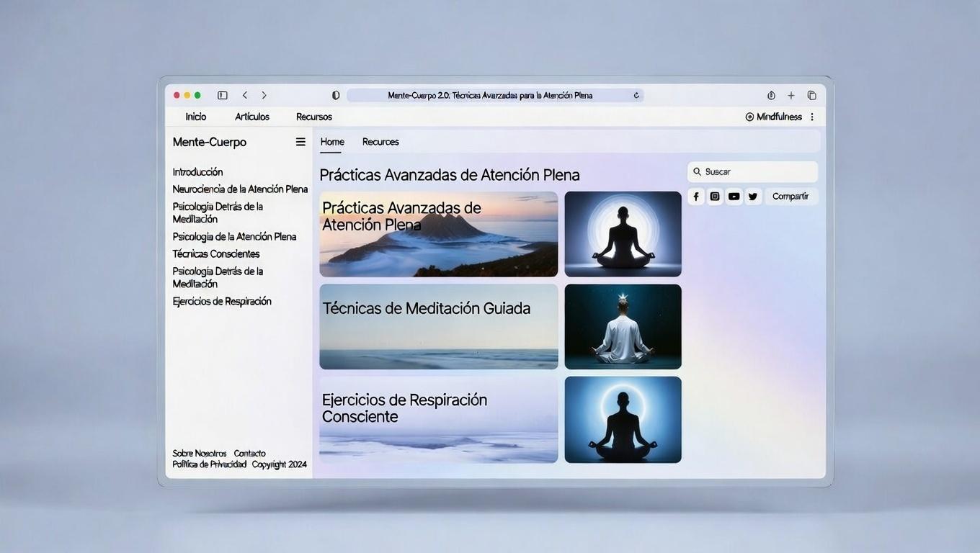The height and width of the screenshot is (553, 980).
Task: Click the browser share icon in toolbar
Action: point(771,95)
